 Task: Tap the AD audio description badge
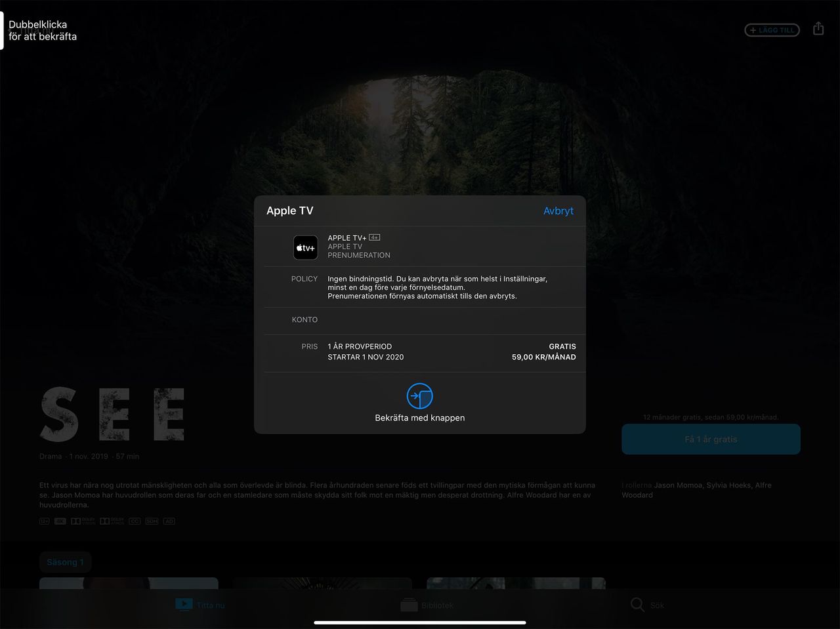point(169,521)
